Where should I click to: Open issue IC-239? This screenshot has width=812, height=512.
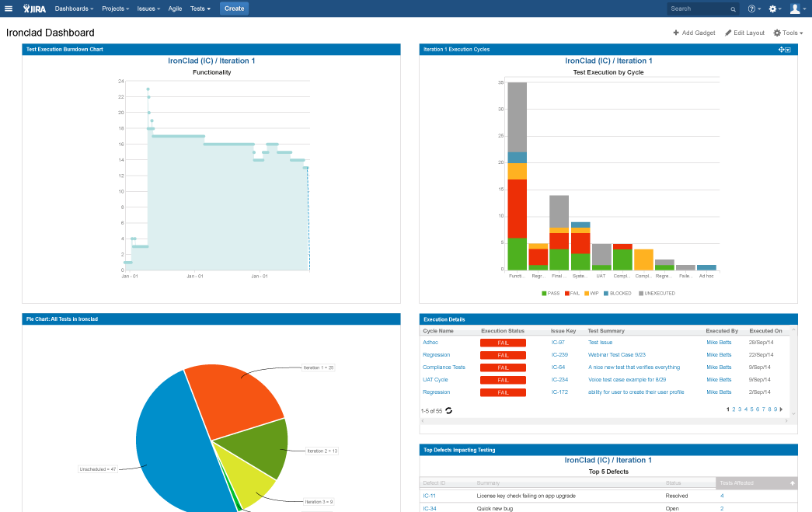559,354
